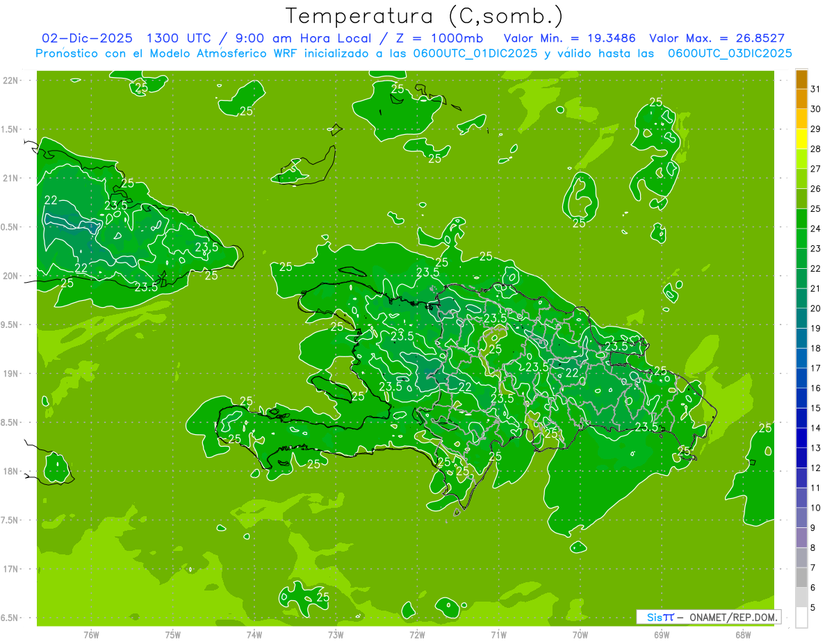Click the legend swatch between 30 and 31
Screen dimensions: 834x644
[x=801, y=99]
